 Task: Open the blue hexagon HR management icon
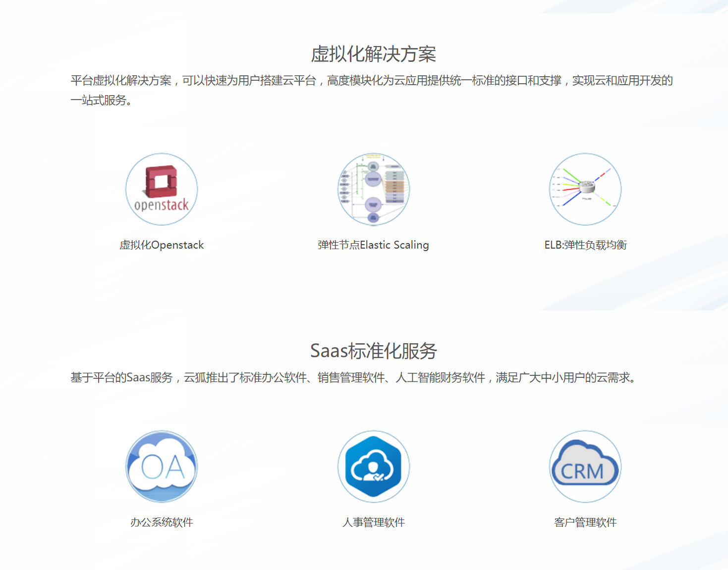point(374,466)
